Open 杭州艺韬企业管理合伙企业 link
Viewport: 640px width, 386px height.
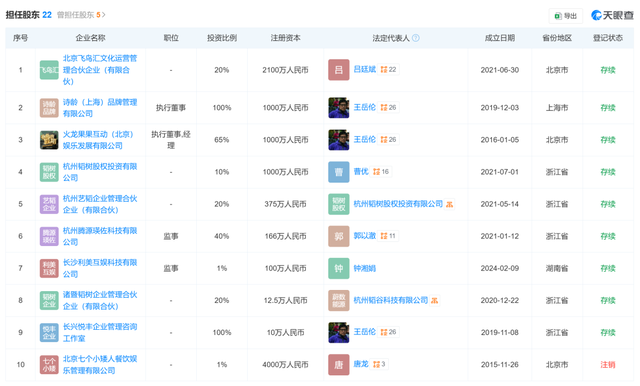[100, 204]
